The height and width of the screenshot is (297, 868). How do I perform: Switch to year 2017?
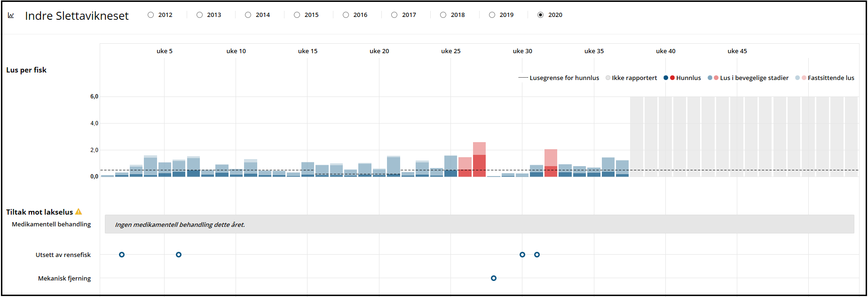[395, 15]
